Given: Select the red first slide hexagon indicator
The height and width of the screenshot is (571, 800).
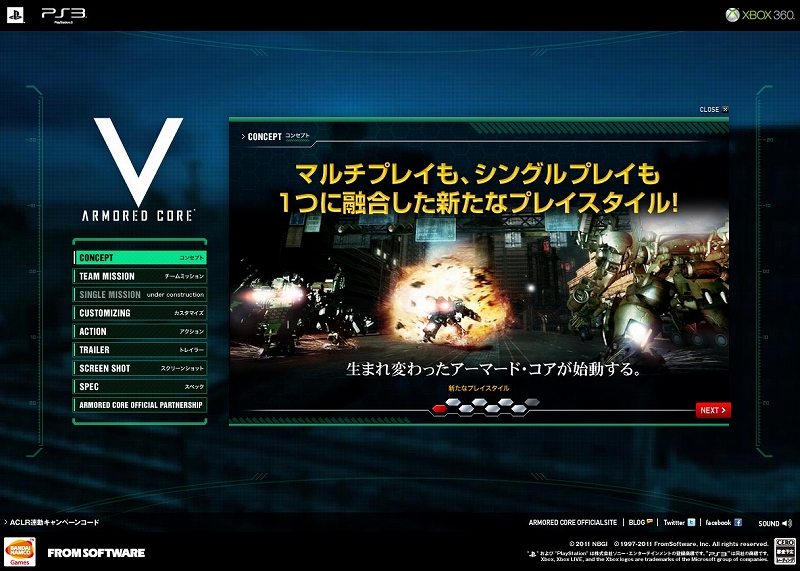Looking at the screenshot, I should coord(439,408).
